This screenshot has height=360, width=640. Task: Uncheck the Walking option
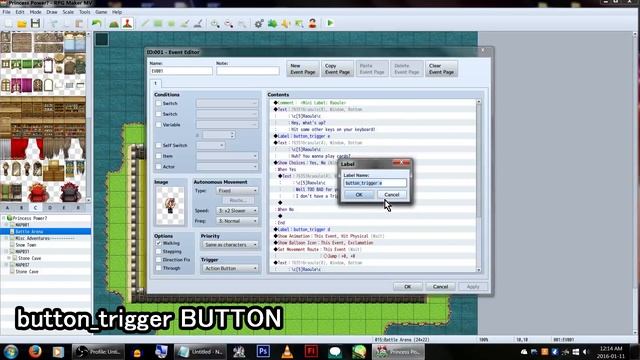point(158,243)
